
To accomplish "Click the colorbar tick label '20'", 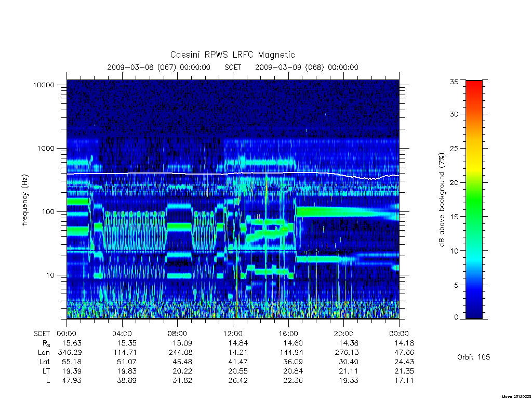I will tap(454, 182).
